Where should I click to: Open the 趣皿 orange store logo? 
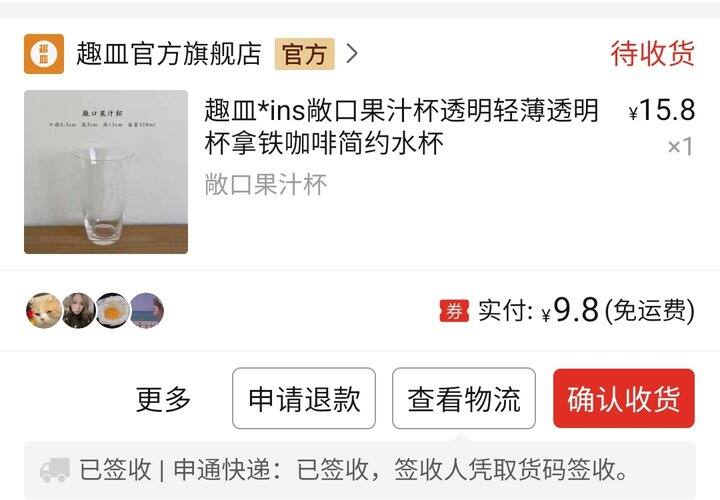coord(44,54)
